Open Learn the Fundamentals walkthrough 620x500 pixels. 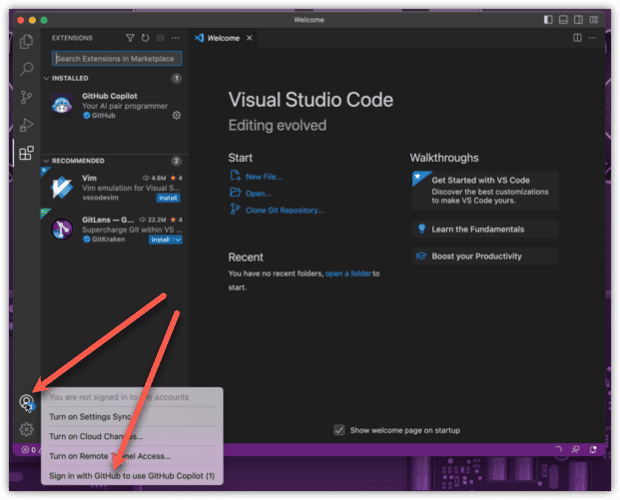coord(485,229)
